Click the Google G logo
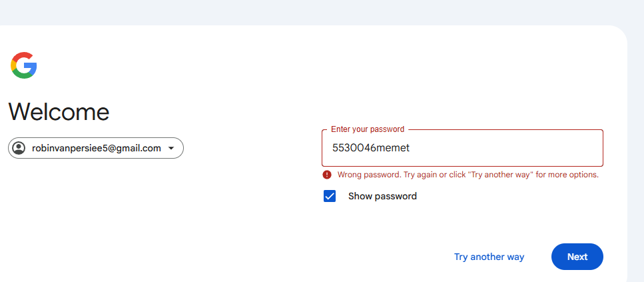This screenshot has height=282, width=644. click(24, 65)
